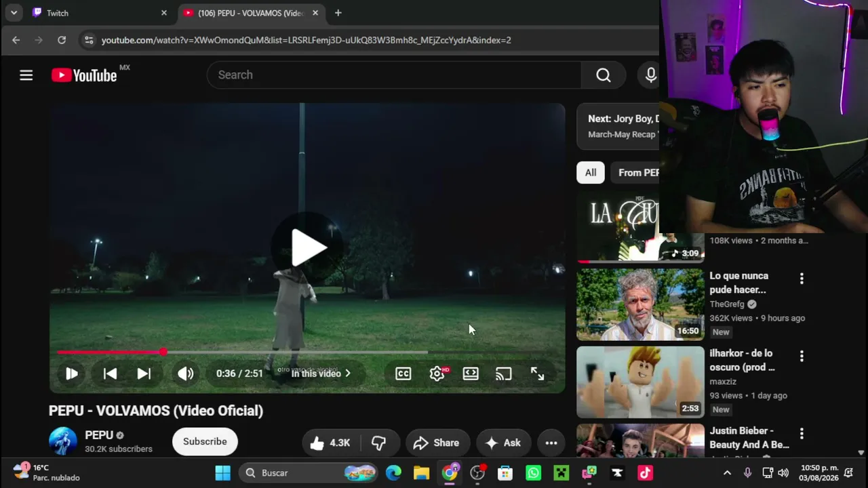This screenshot has width=868, height=488.
Task: Open options menu for 'ilharkor - de lo oscuro'
Action: pos(802,356)
